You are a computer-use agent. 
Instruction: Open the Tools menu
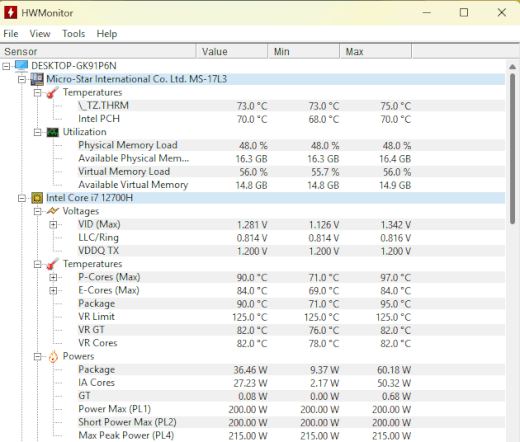[x=74, y=34]
